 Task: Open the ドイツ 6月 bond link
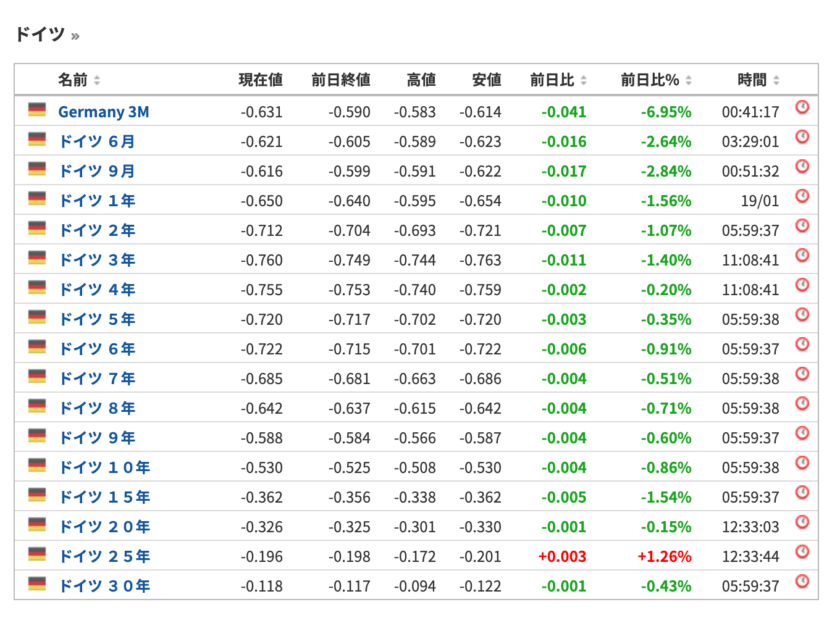point(97,141)
